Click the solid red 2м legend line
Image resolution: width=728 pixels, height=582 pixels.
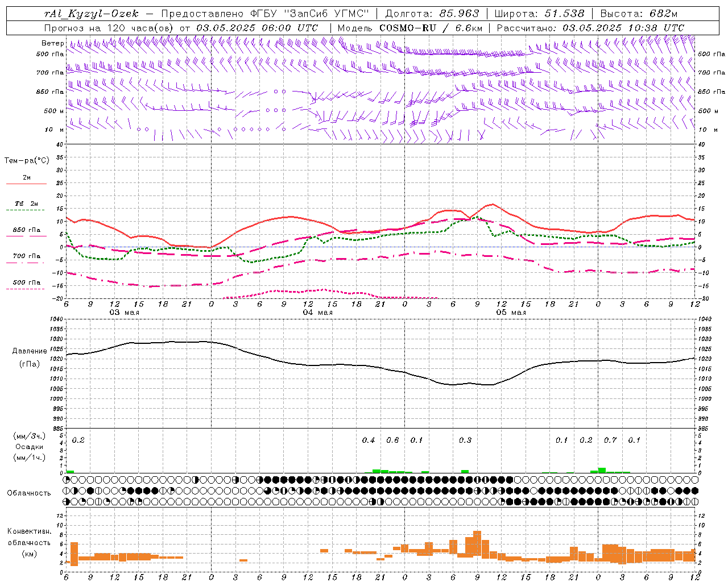click(x=26, y=184)
